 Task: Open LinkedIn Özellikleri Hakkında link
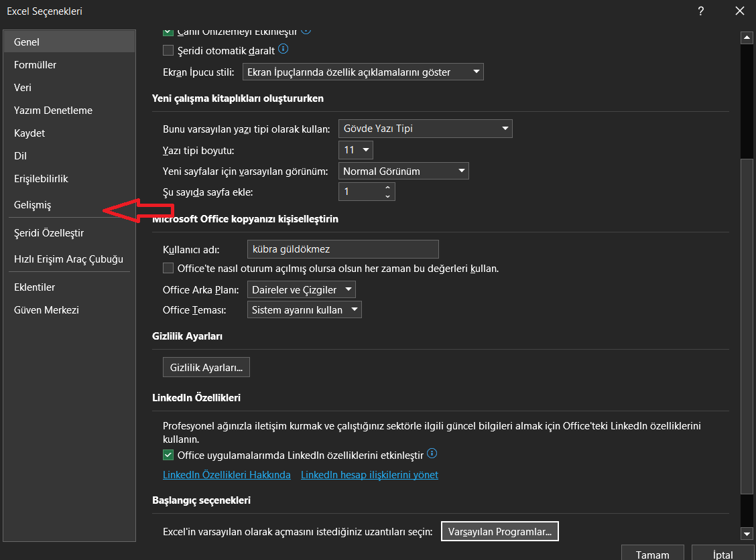click(227, 474)
